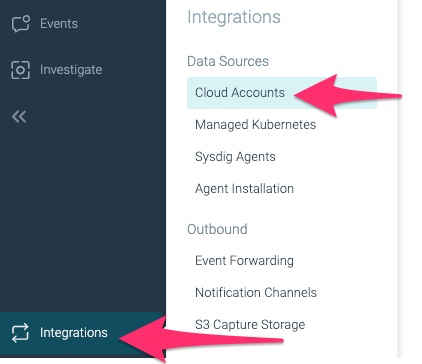The image size is (422, 364).
Task: Open the Events section label
Action: coord(59,24)
